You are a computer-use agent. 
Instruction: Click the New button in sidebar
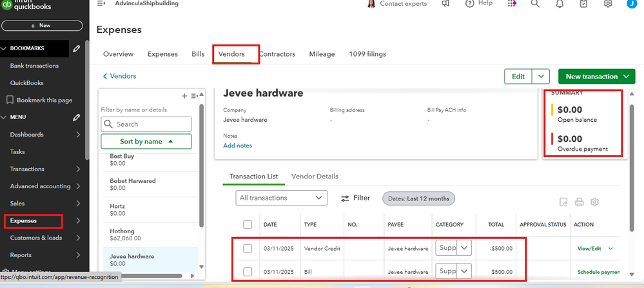[42, 25]
